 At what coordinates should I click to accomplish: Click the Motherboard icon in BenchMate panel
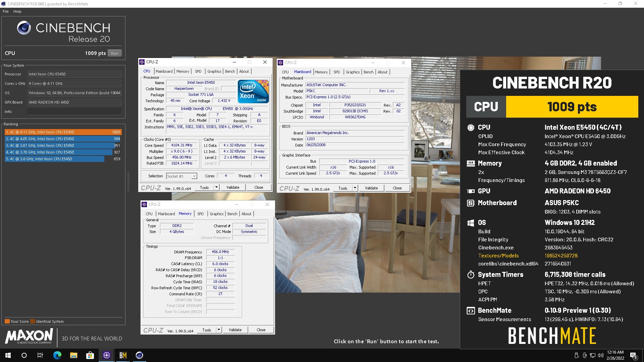(471, 203)
